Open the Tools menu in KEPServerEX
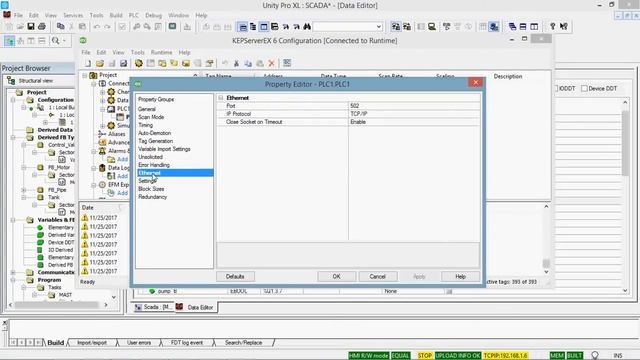 click(x=138, y=52)
